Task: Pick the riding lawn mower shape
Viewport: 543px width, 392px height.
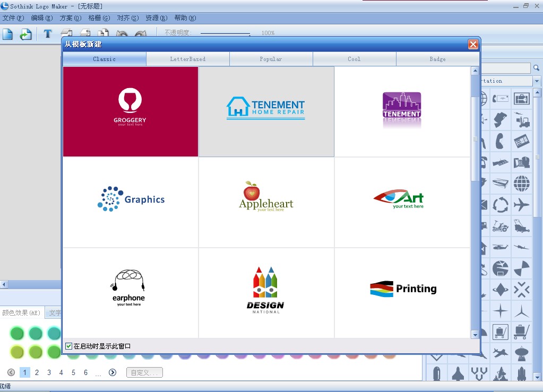Action: [500, 226]
